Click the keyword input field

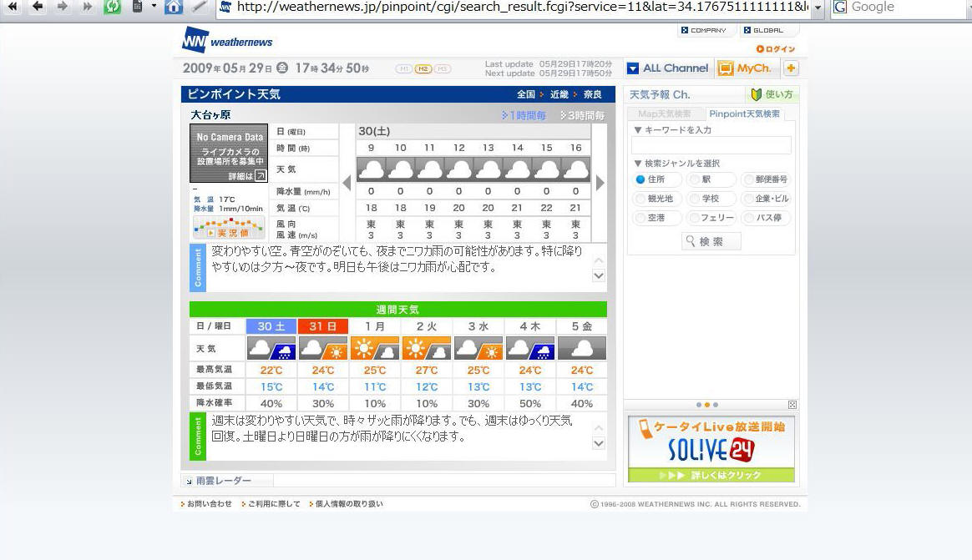click(x=711, y=145)
